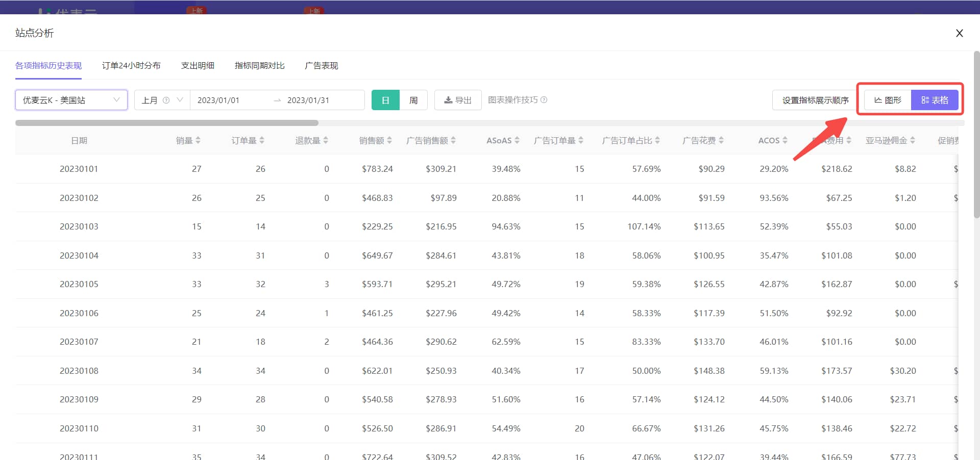Open 支出明细 tab
The height and width of the screenshot is (460, 980).
[x=198, y=66]
